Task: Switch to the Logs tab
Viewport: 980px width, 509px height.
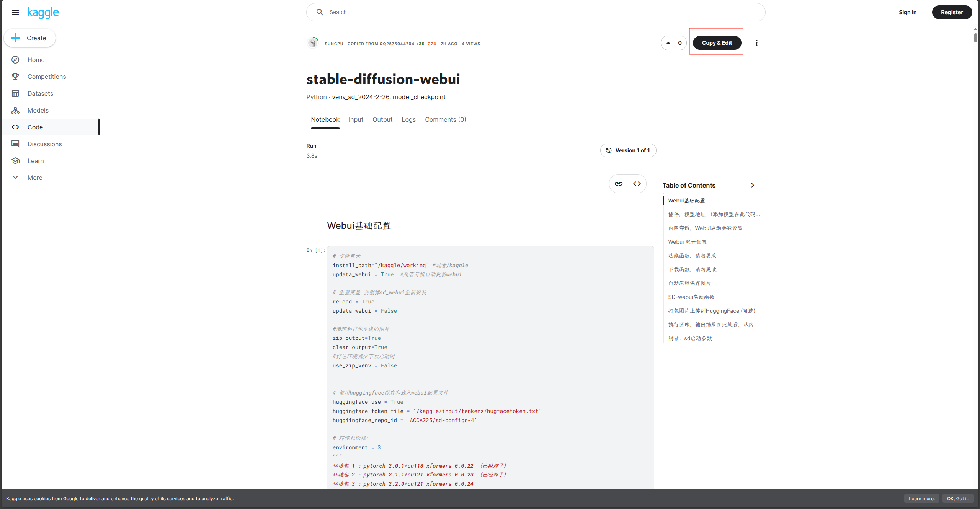Action: click(408, 119)
